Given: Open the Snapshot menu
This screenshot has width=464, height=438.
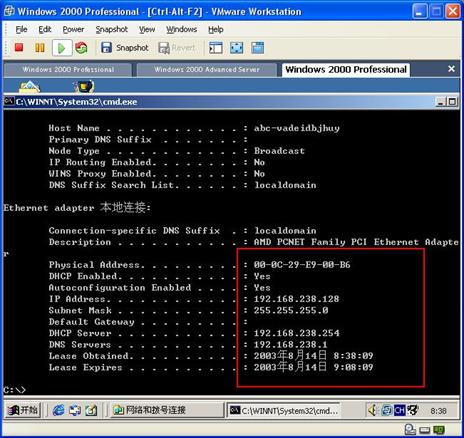Looking at the screenshot, I should (x=112, y=30).
